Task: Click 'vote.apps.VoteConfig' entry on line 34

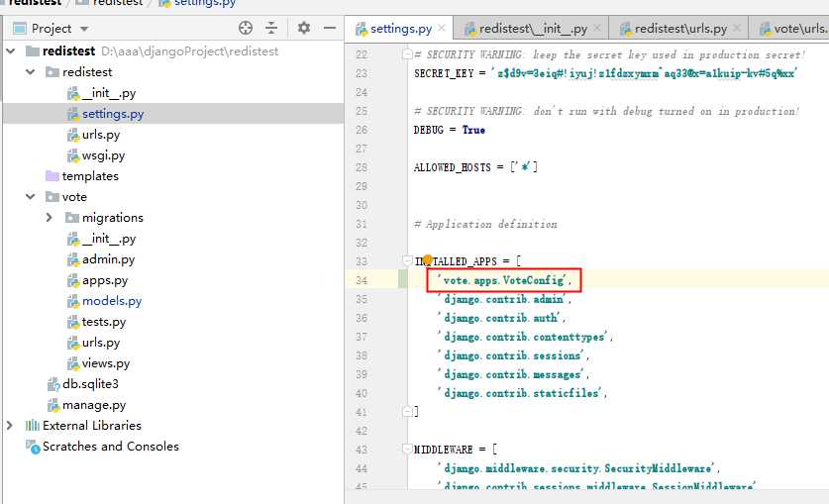Action: coord(503,280)
